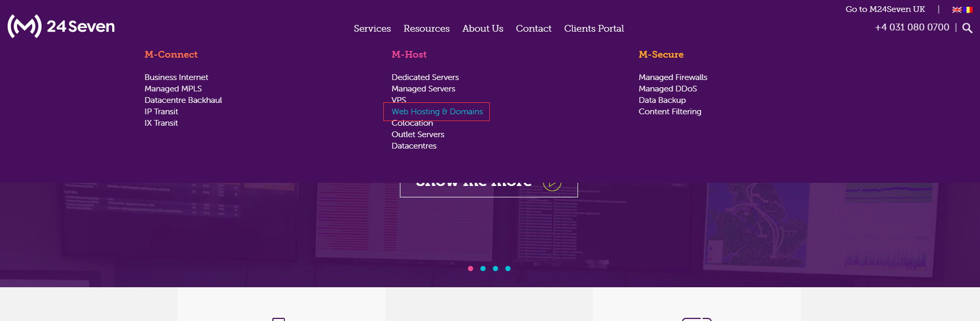Open the M-Connect section heading
980x321 pixels.
171,55
